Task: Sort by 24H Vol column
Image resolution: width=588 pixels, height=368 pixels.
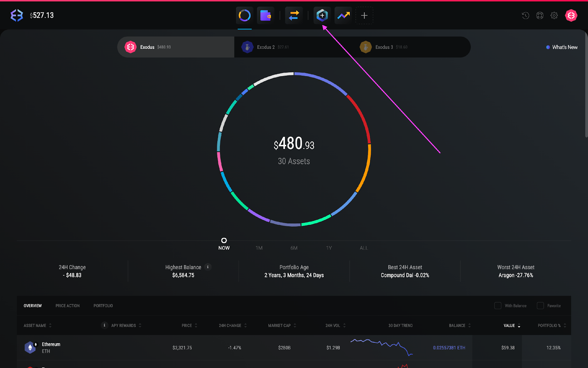Action: [x=336, y=326]
